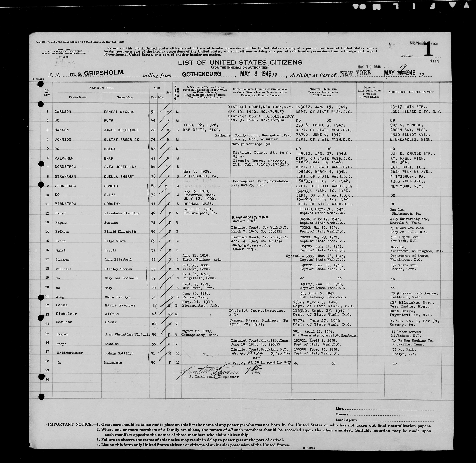The width and height of the screenshot is (476, 463).
Task: Click given name 'Margarete'
Action: coord(113,363)
